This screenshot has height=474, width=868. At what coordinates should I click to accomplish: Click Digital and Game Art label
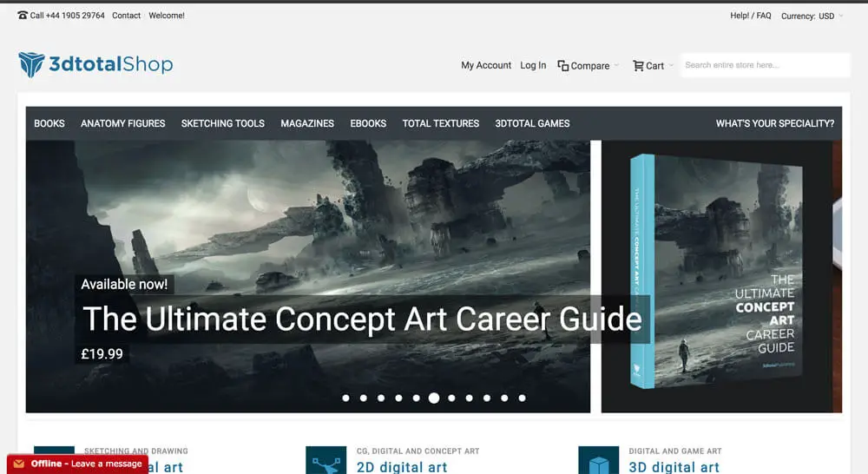pyautogui.click(x=675, y=451)
